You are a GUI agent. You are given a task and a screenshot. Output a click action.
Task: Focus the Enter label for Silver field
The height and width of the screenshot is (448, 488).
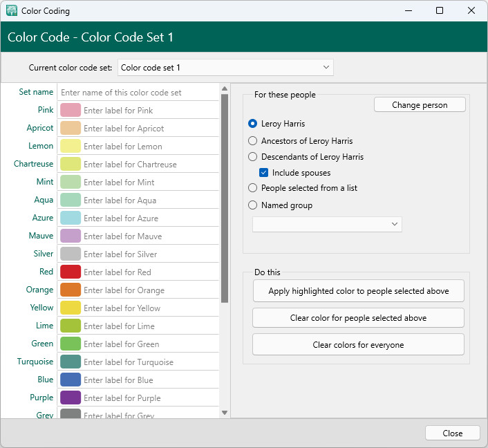(x=151, y=254)
